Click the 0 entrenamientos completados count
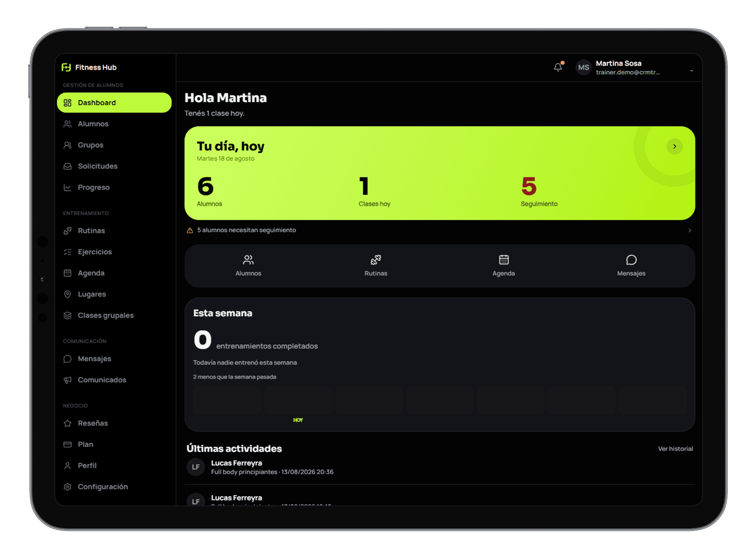The height and width of the screenshot is (560, 755). (203, 340)
